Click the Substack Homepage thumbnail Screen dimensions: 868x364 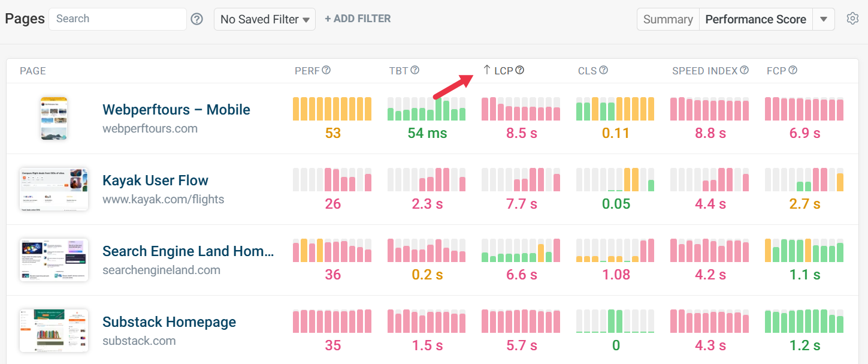click(x=54, y=330)
